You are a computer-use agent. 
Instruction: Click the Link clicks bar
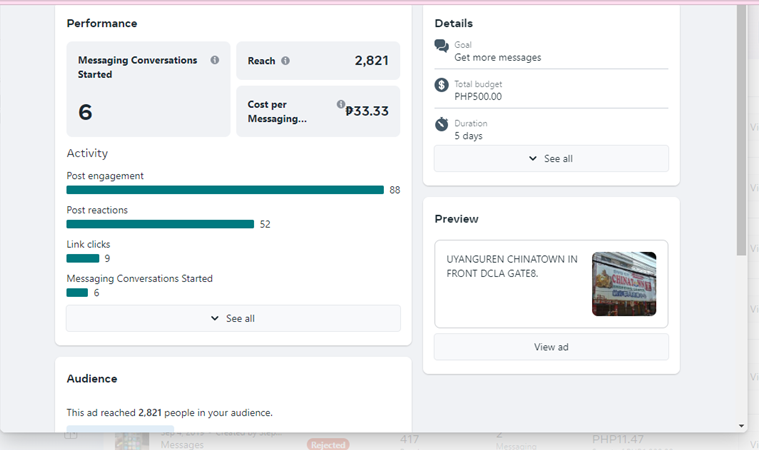[x=83, y=258]
